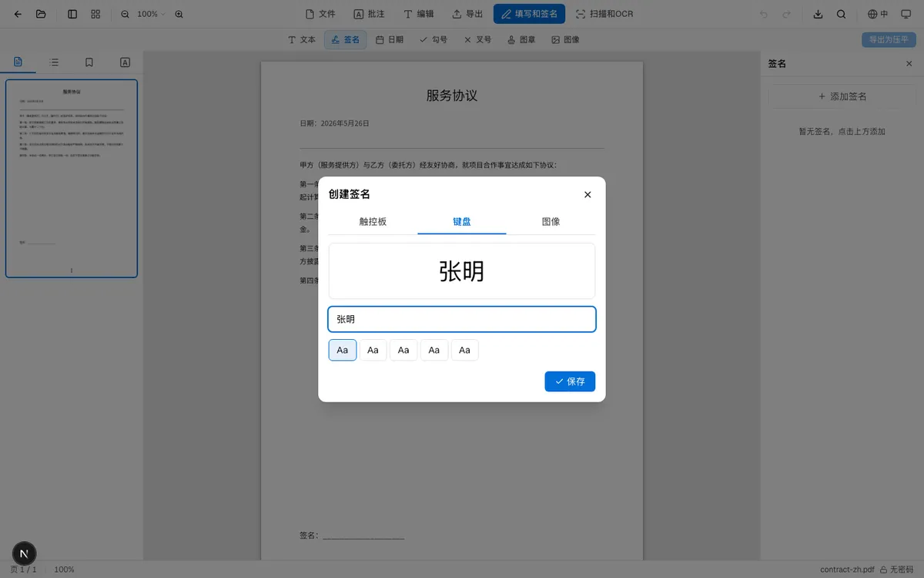The width and height of the screenshot is (924, 578).
Task: Choose the fourth Aa font style
Action: pos(434,350)
